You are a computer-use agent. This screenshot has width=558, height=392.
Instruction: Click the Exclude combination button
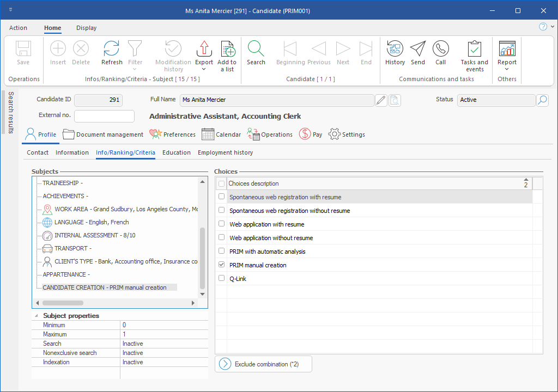[x=264, y=364]
